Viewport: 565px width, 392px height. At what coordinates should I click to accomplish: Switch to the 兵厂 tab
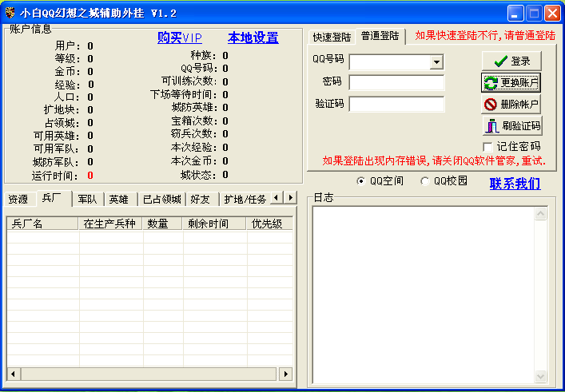tap(54, 198)
